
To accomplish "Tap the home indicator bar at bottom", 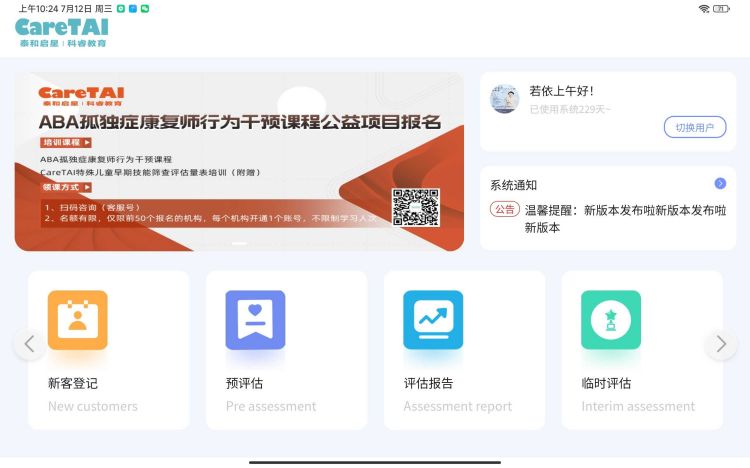I will coord(375,462).
